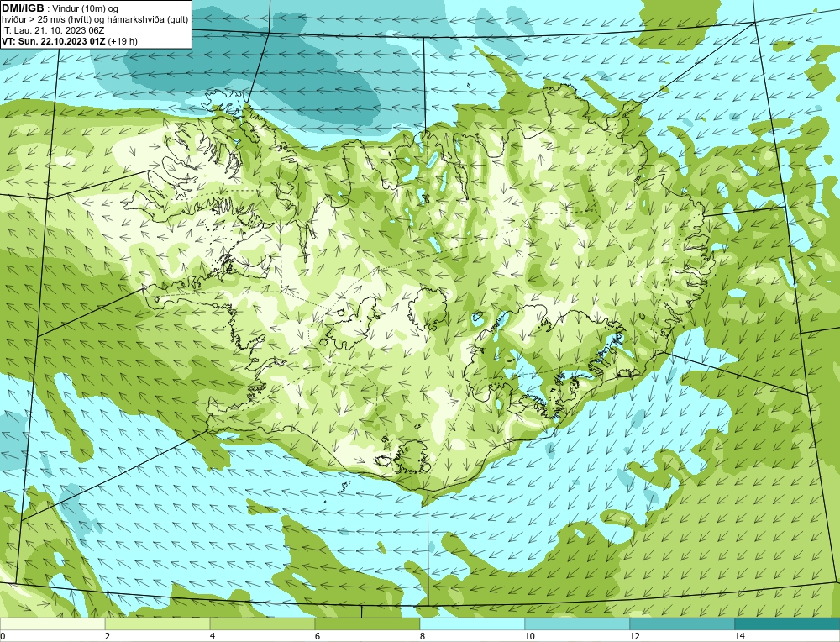
Task: Click the scale label "8"
Action: pyautogui.click(x=423, y=636)
